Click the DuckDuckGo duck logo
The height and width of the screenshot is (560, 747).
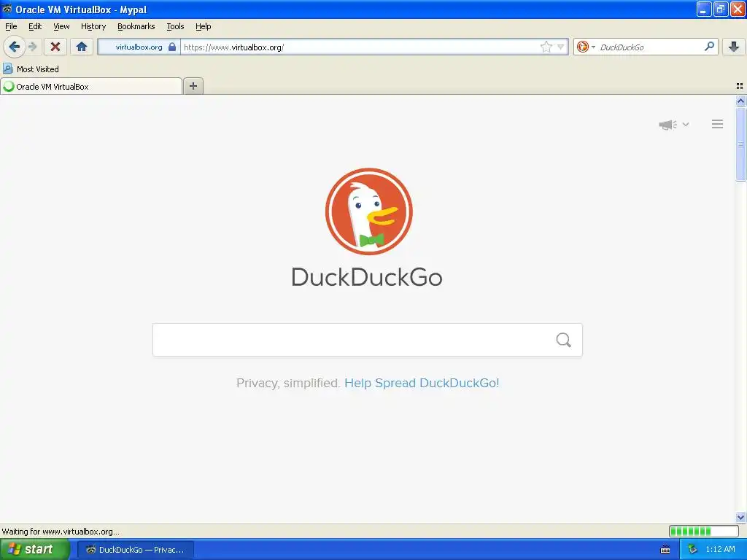click(x=368, y=211)
